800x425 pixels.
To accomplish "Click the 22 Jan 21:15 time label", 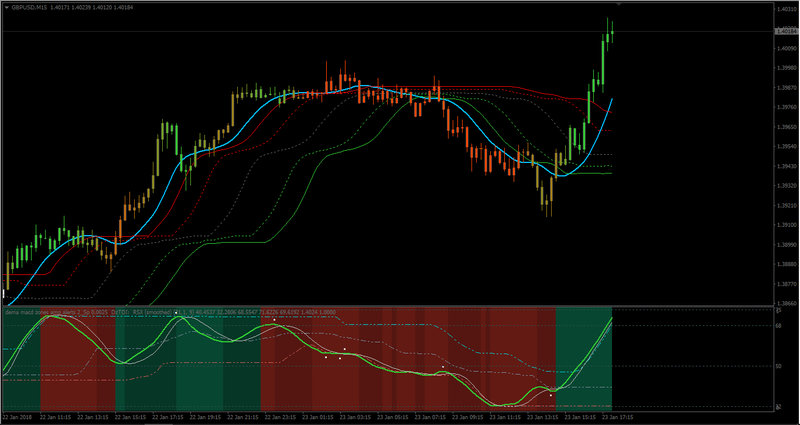I will (x=242, y=417).
